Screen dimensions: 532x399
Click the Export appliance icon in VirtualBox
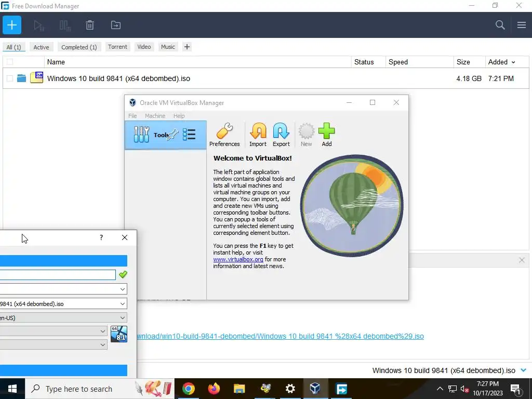[x=281, y=135]
